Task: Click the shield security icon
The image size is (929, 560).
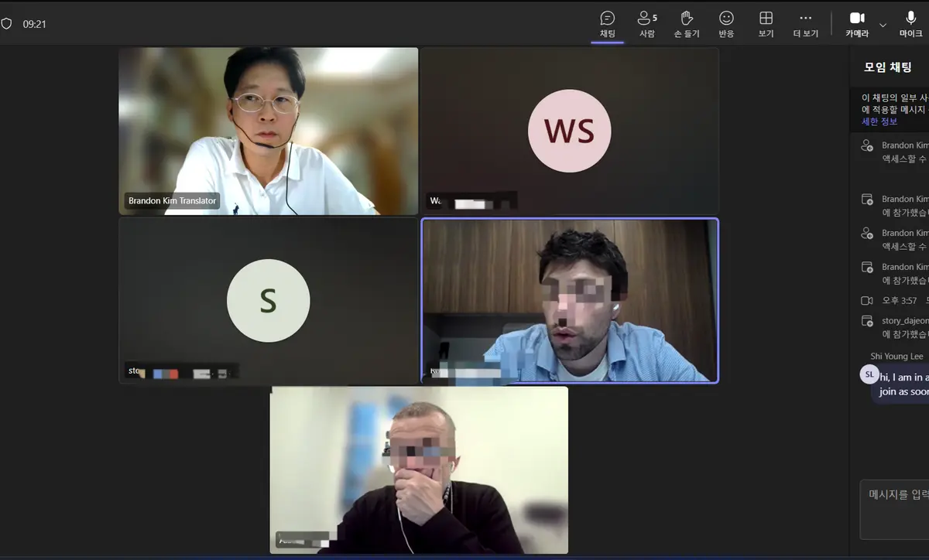Action: (7, 24)
